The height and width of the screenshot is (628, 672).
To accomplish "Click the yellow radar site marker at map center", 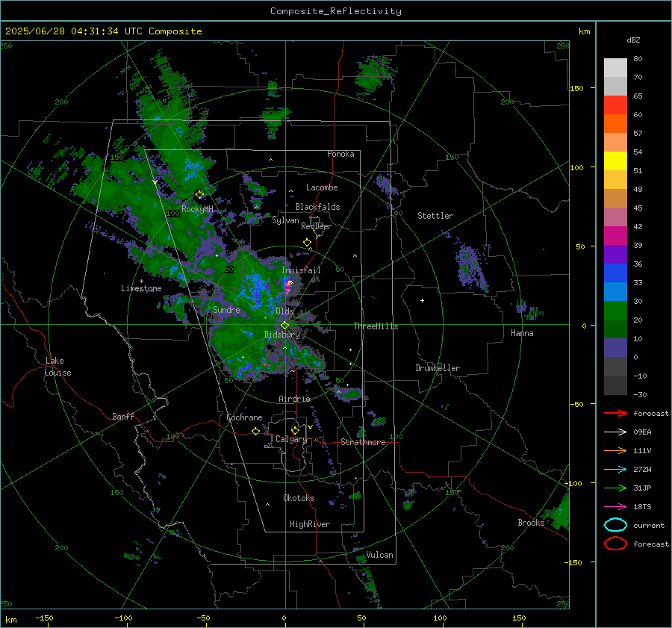I will [x=284, y=326].
